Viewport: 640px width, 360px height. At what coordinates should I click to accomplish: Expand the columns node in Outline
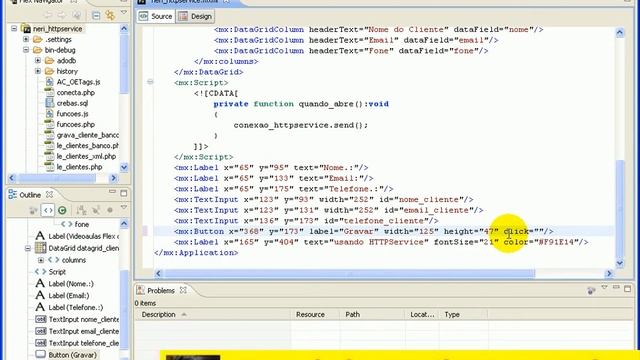(41, 260)
